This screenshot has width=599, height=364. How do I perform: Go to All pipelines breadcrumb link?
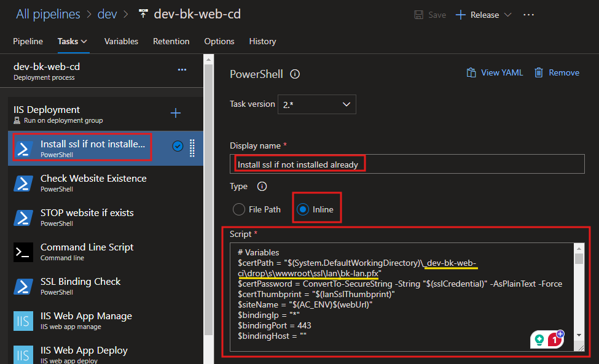click(48, 14)
